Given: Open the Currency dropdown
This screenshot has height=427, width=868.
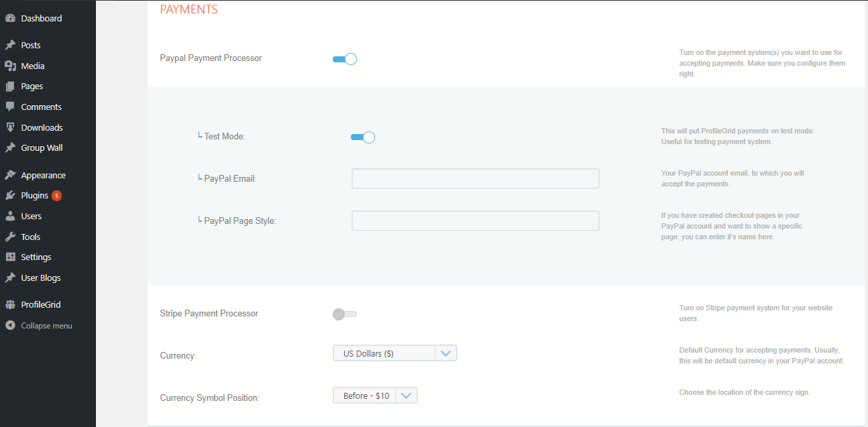Looking at the screenshot, I should pyautogui.click(x=394, y=353).
